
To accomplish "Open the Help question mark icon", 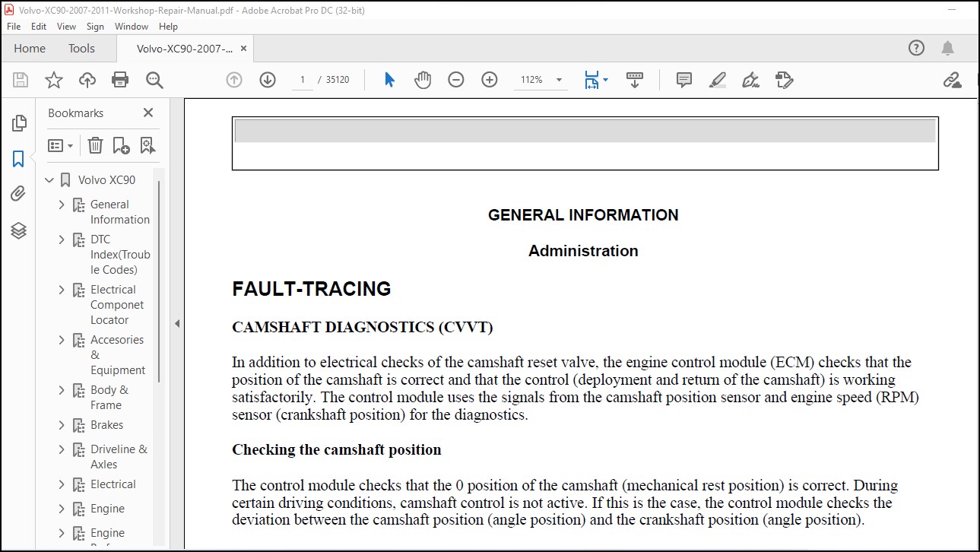I will (x=917, y=48).
